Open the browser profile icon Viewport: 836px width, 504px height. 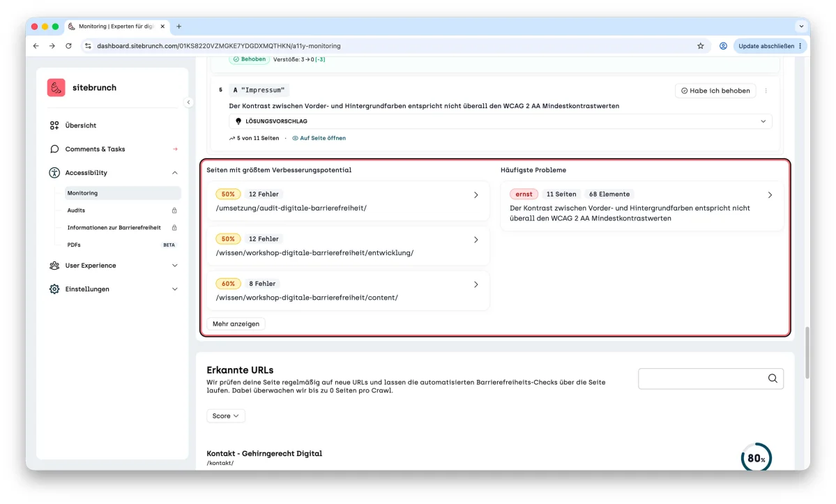(723, 46)
